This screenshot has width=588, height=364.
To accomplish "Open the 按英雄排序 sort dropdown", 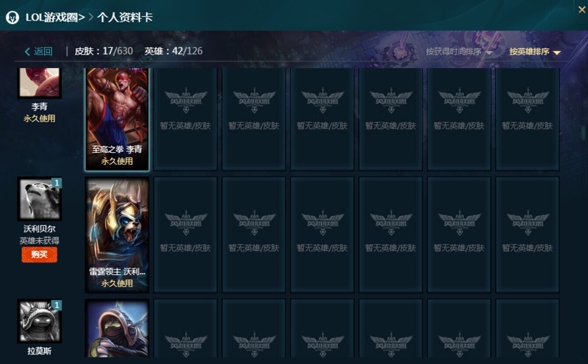I will 535,52.
